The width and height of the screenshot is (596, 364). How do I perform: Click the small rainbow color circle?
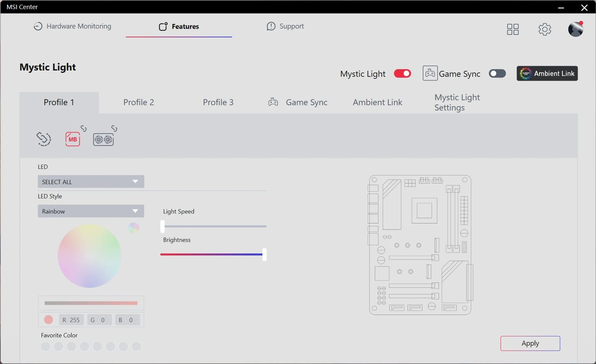click(133, 228)
